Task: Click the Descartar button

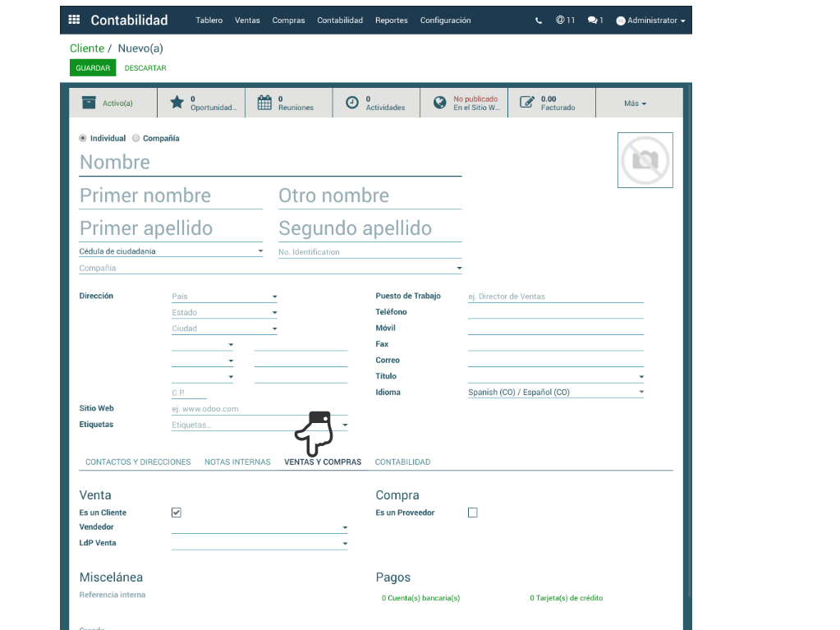Action: click(145, 68)
